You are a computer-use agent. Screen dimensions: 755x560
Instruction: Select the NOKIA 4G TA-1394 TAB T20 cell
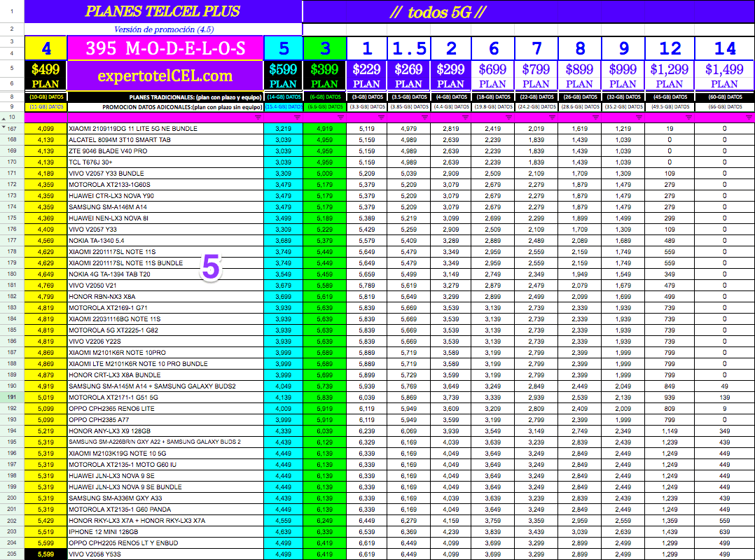click(x=165, y=274)
